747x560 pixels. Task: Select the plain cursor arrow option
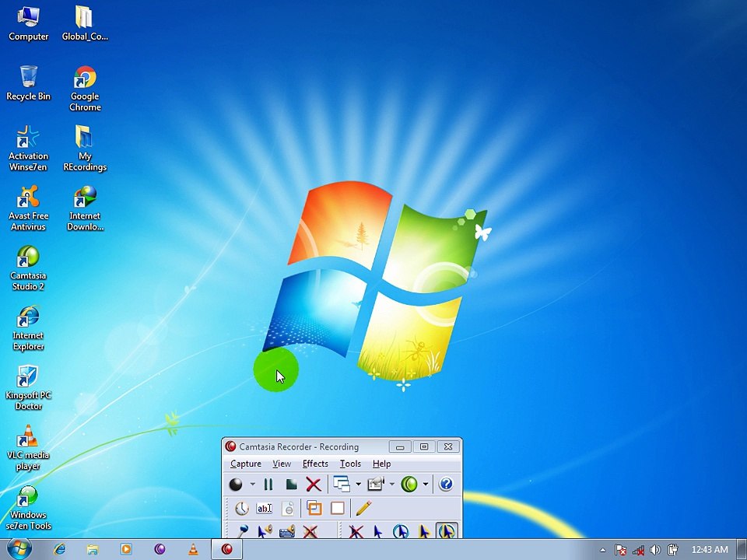[x=378, y=531]
